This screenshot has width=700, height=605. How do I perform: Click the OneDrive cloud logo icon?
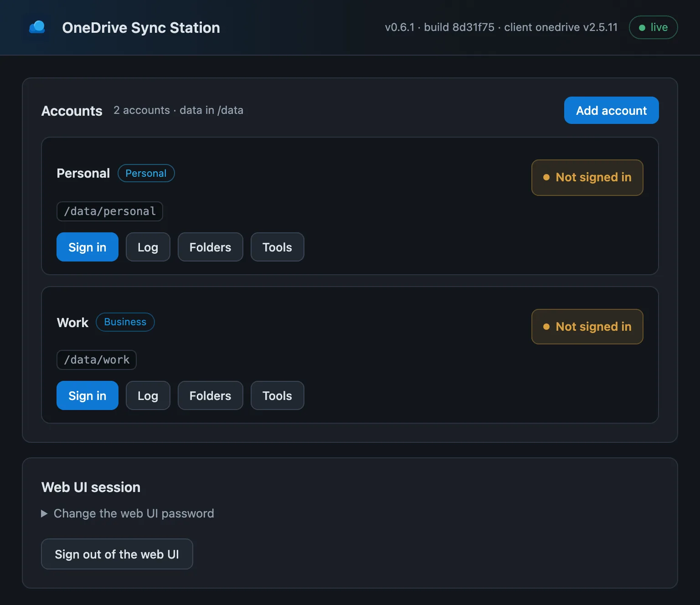(37, 27)
